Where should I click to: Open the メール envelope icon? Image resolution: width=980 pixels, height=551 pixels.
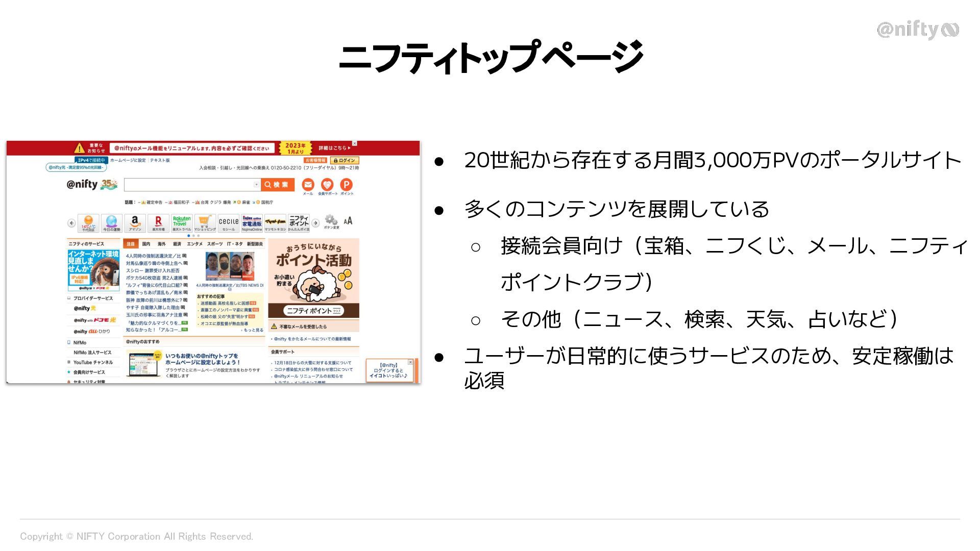[308, 185]
